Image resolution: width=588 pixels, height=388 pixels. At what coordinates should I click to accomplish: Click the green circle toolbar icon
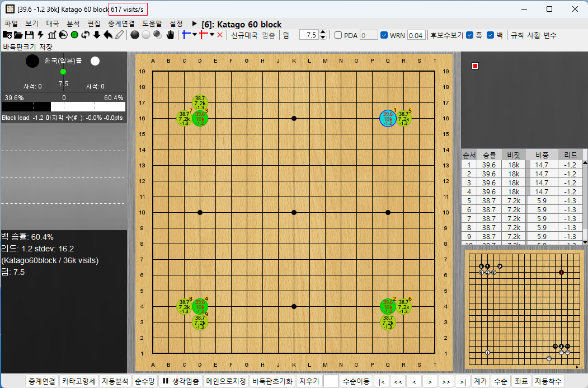[74, 35]
